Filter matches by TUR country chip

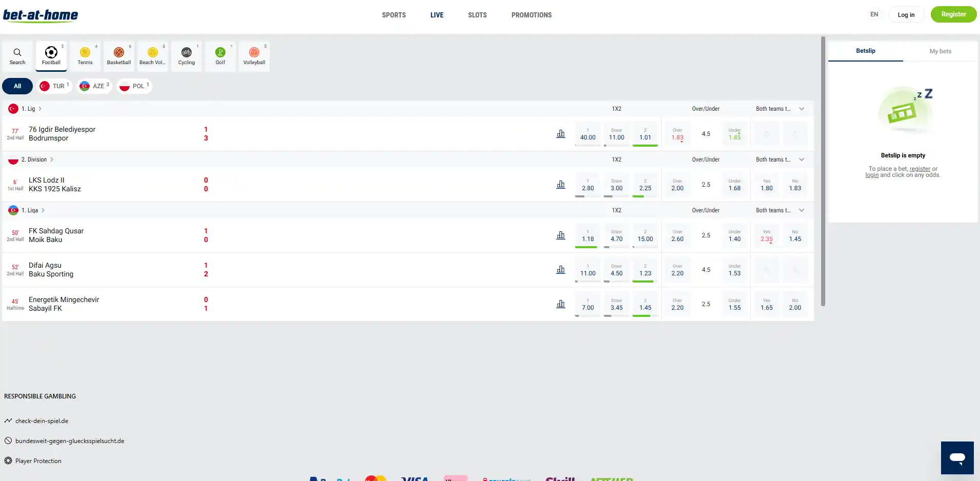[54, 86]
